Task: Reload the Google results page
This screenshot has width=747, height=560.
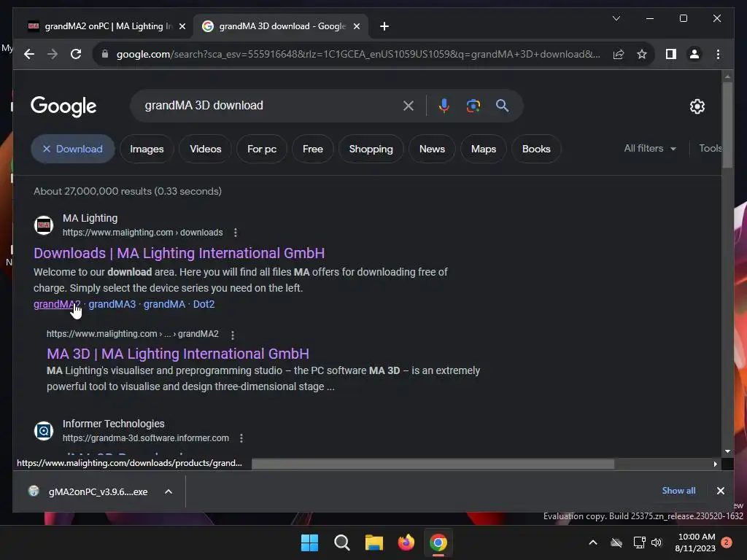Action: click(x=76, y=54)
